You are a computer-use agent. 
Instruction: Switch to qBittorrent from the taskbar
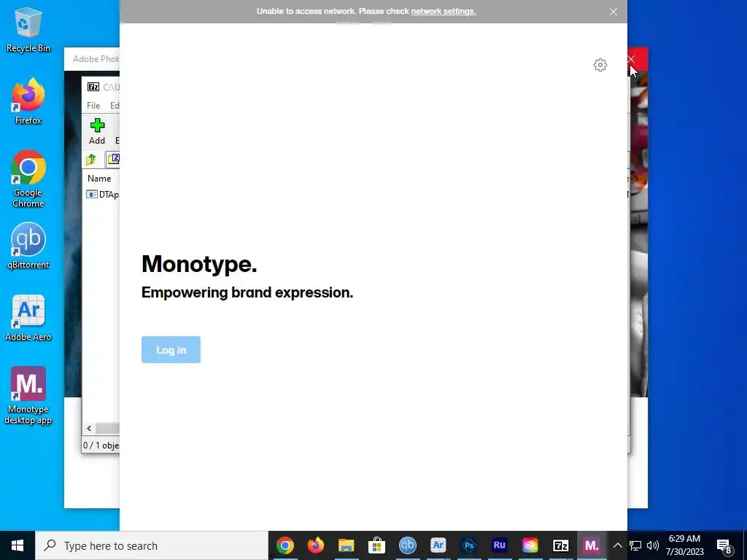coord(407,545)
